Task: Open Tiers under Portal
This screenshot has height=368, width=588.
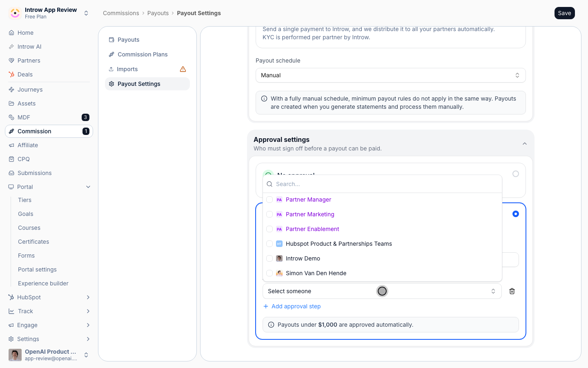Action: (x=24, y=200)
